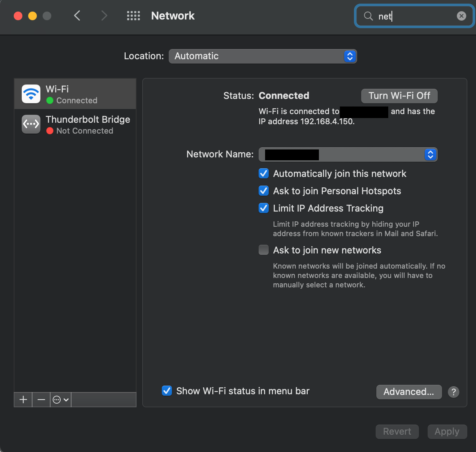
Task: Uncheck Ask to join Personal Hotspots
Action: coord(264,191)
